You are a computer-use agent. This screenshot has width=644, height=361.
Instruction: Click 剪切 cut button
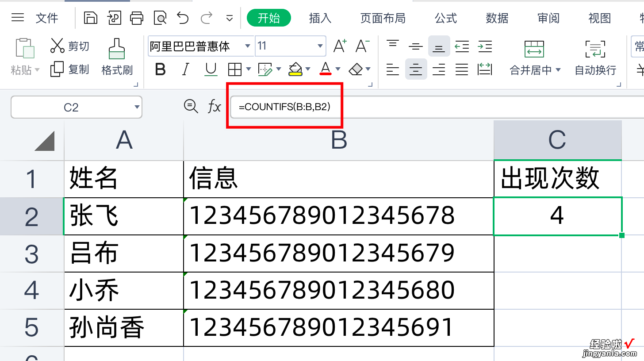[x=69, y=46]
